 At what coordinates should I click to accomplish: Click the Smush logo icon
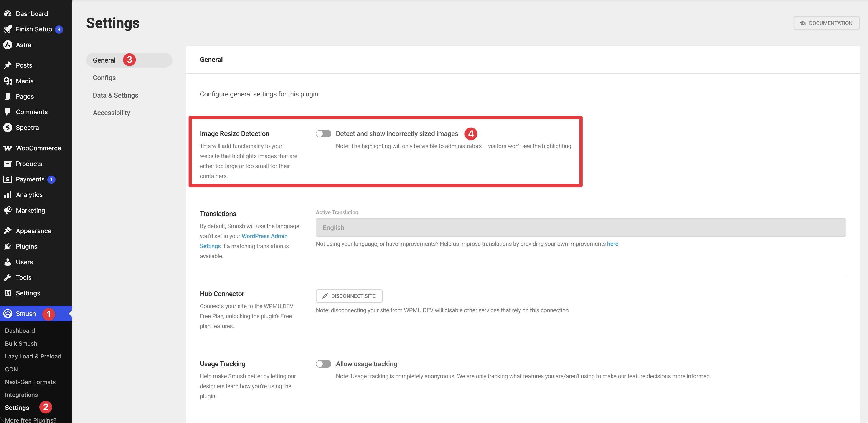8,314
